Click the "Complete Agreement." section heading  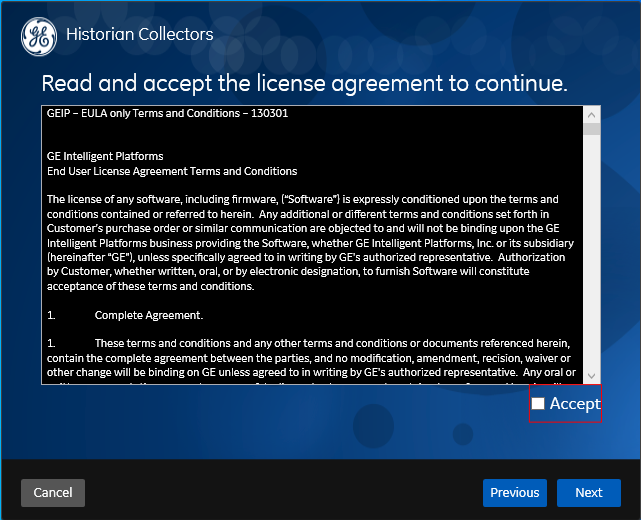(x=149, y=315)
